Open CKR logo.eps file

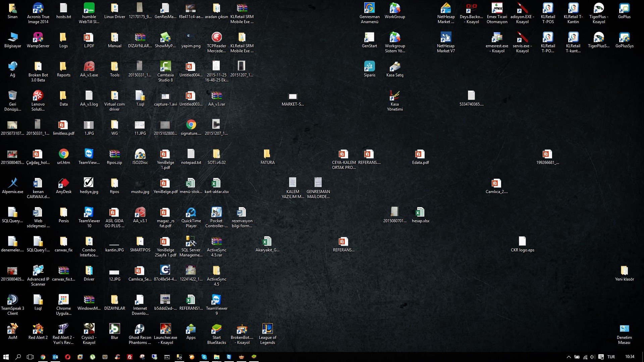[x=522, y=244]
